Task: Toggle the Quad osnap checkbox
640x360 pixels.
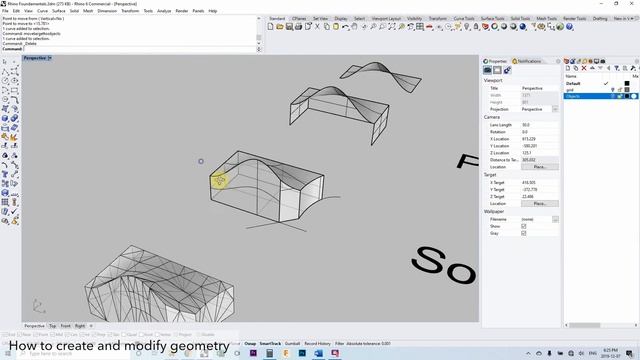Action: click(x=123, y=335)
